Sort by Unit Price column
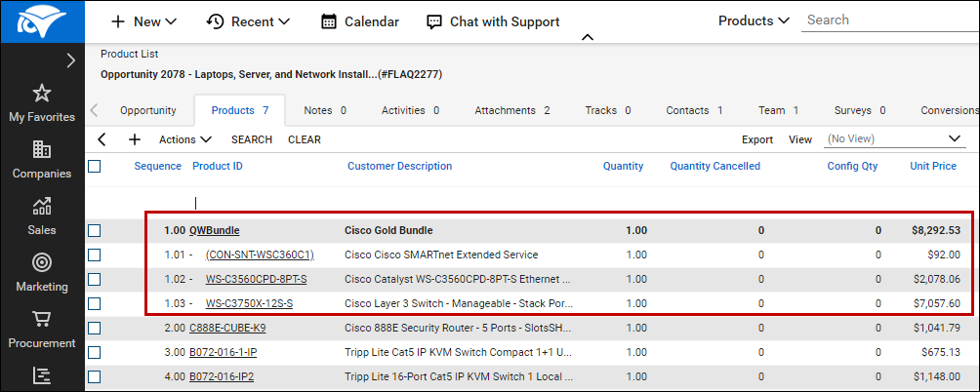The width and height of the screenshot is (980, 392). point(933,166)
